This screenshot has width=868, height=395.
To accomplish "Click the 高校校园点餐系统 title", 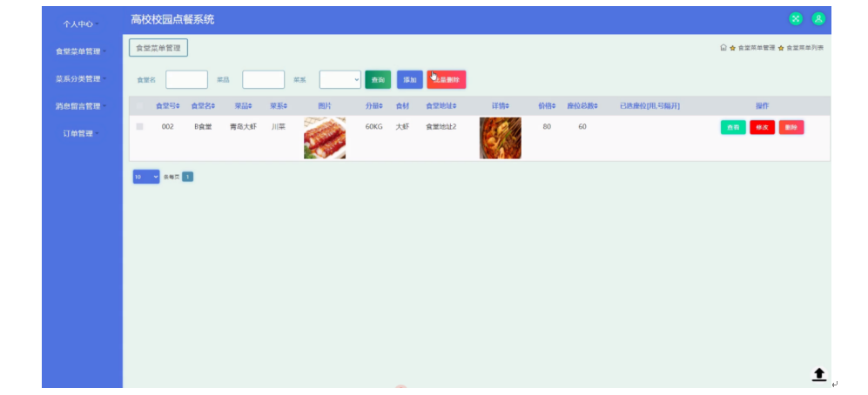I will 172,20.
